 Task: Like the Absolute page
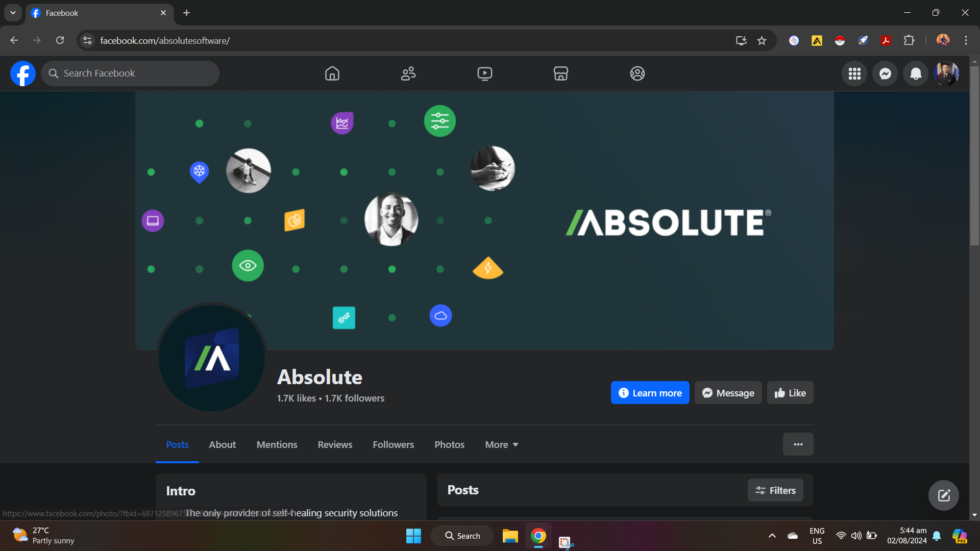pos(790,393)
